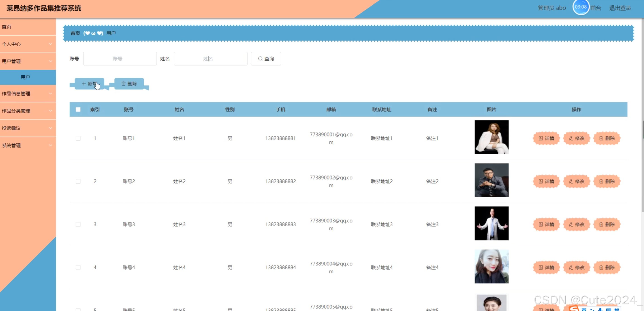The height and width of the screenshot is (311, 644).
Task: Click 修改 edit for 账号4 row
Action: [576, 267]
